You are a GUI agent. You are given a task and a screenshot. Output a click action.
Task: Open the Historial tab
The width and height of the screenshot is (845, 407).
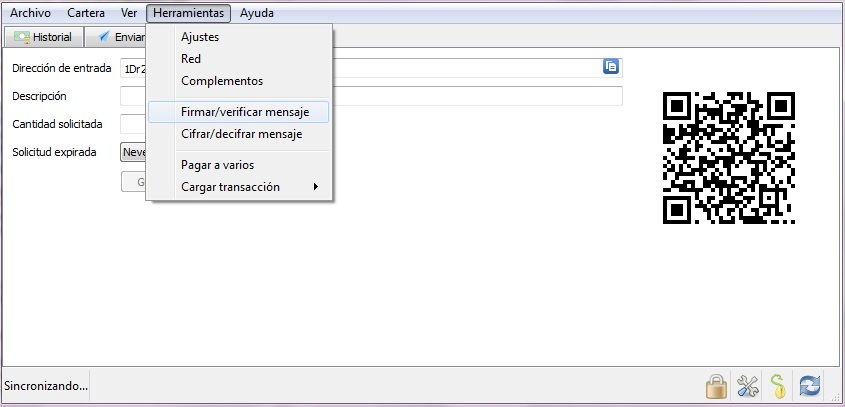point(44,37)
